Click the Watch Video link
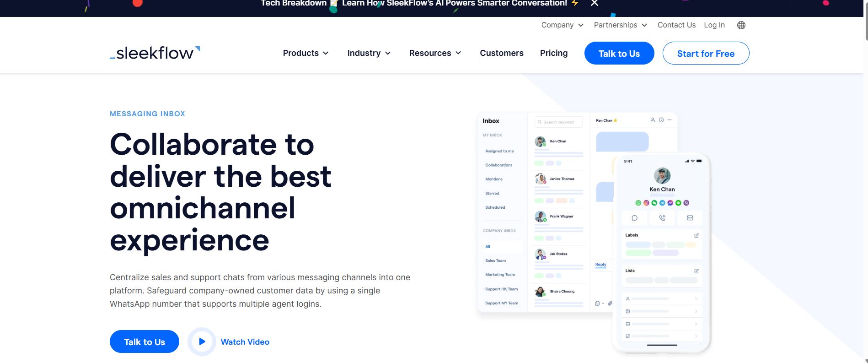This screenshot has height=363, width=868. (245, 342)
